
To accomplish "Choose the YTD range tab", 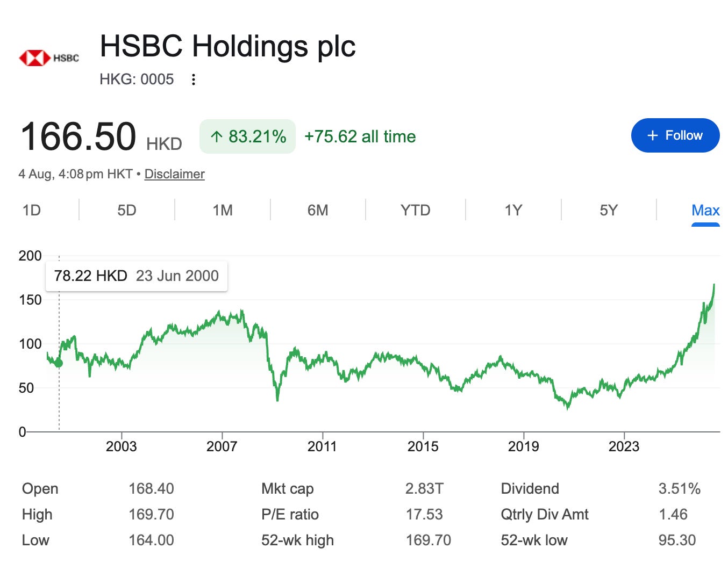I will 416,210.
